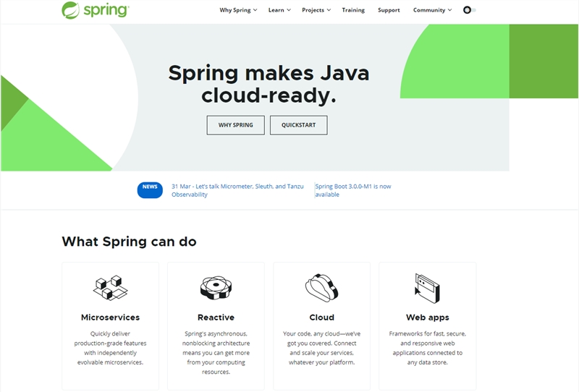Click the 'Your code, any cloud' description
The width and height of the screenshot is (579, 392).
(x=321, y=348)
